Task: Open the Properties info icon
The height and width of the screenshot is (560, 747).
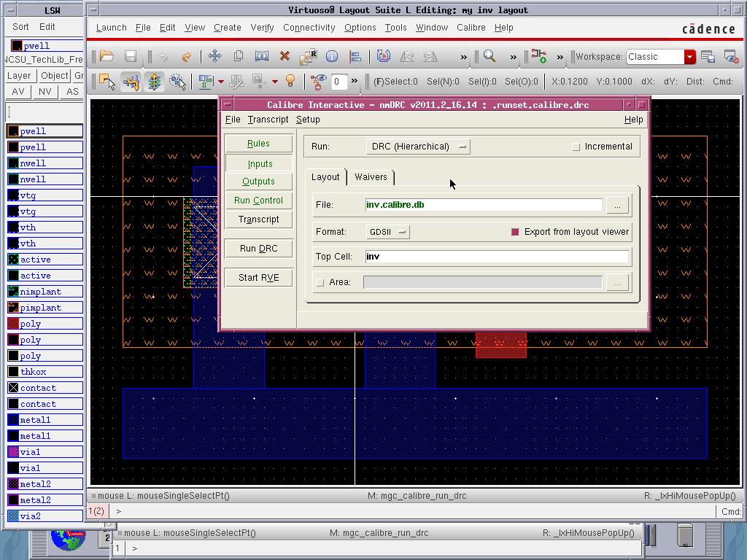Action: (x=332, y=56)
